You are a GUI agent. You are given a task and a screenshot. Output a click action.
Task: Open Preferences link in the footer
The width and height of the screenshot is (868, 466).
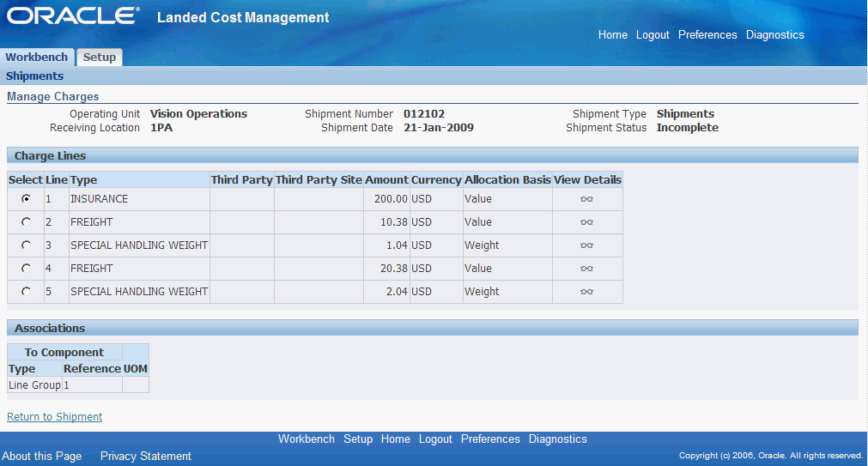point(490,439)
